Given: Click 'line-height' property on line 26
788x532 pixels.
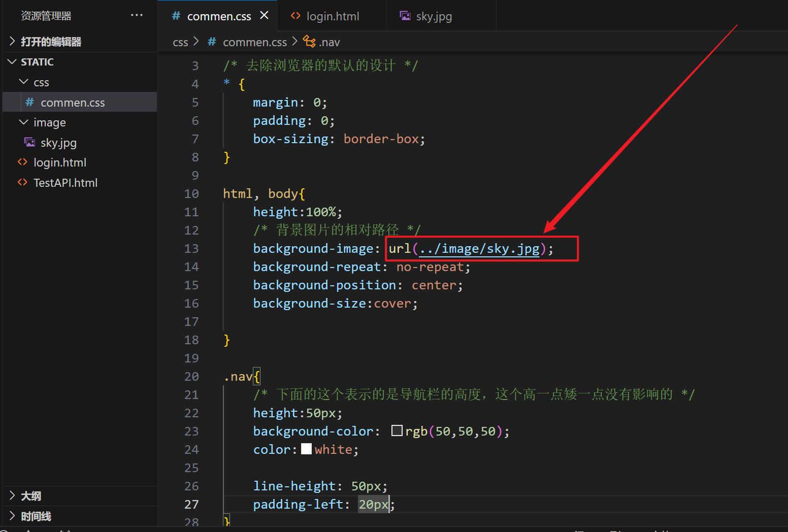Looking at the screenshot, I should (x=294, y=486).
